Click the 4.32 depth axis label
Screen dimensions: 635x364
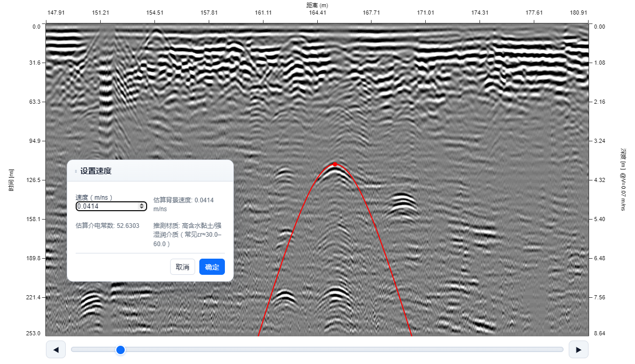pos(599,180)
